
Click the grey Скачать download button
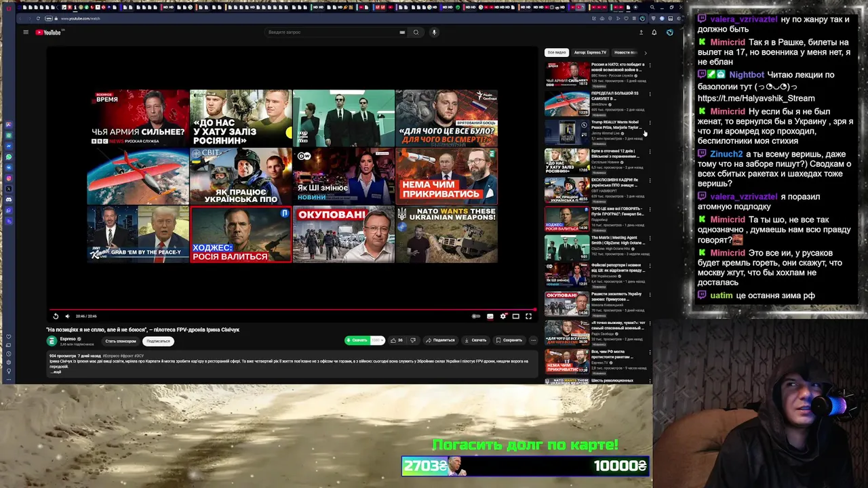[475, 340]
